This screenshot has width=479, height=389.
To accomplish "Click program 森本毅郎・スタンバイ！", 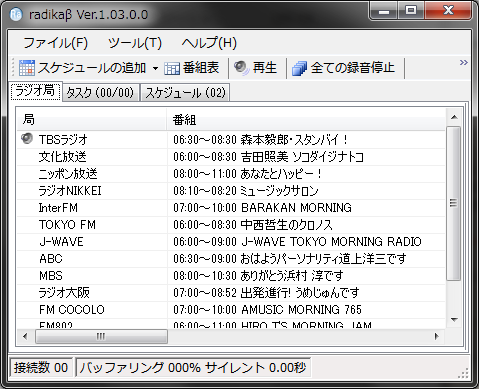I will (294, 139).
